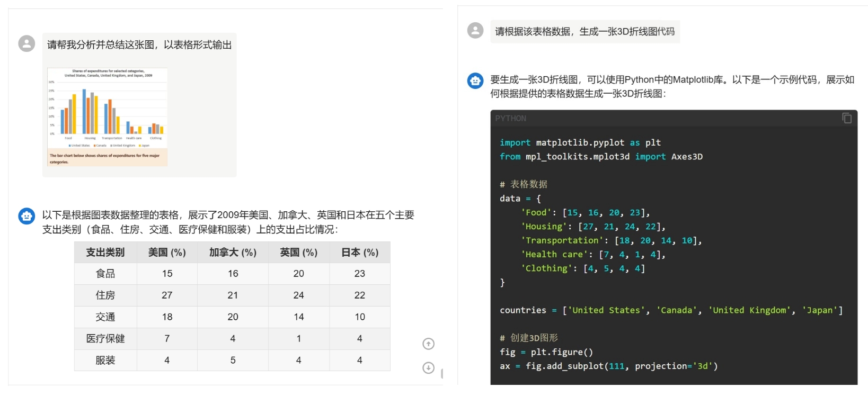Click the 服装 row label cell
868x396 pixels.
(105, 361)
